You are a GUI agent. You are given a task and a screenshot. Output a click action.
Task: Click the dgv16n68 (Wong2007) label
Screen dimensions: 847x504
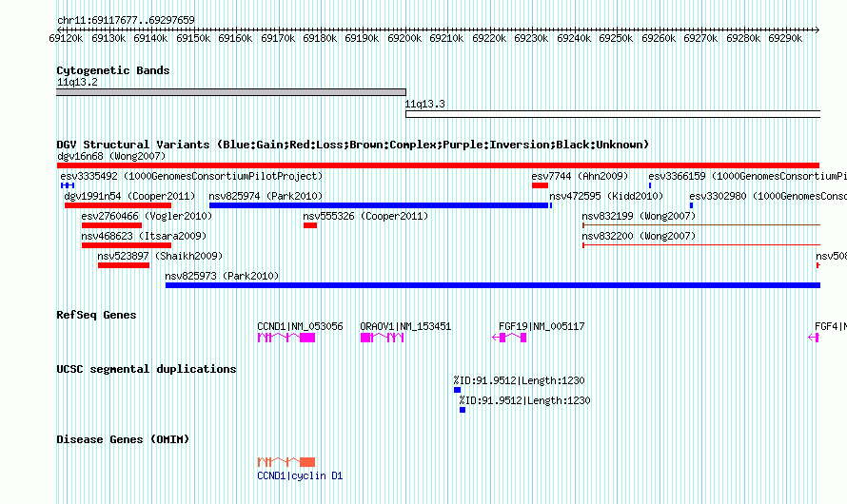(111, 156)
